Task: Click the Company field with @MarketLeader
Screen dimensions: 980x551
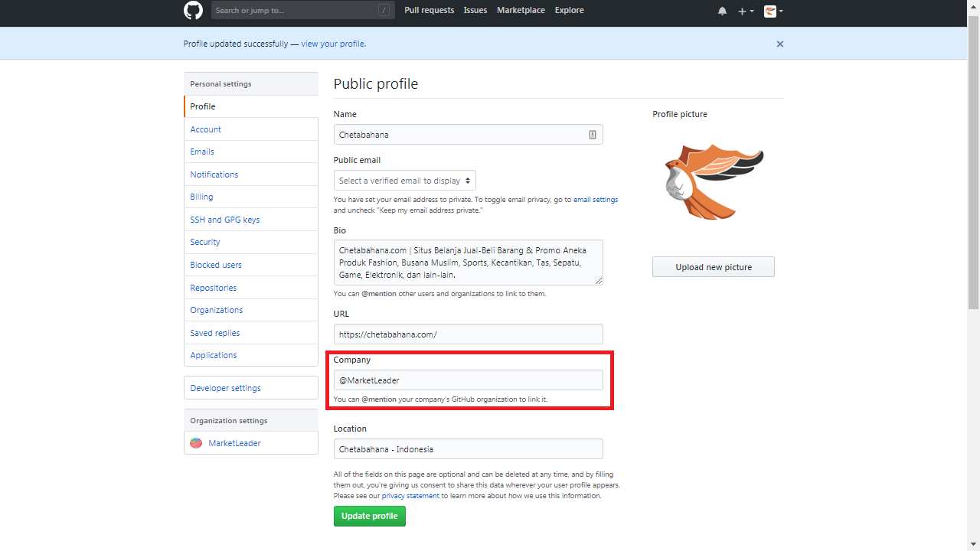Action: [468, 380]
